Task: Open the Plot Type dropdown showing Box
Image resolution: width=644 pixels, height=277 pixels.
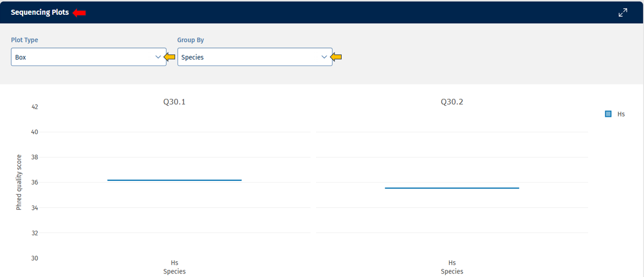Action: 81,57
